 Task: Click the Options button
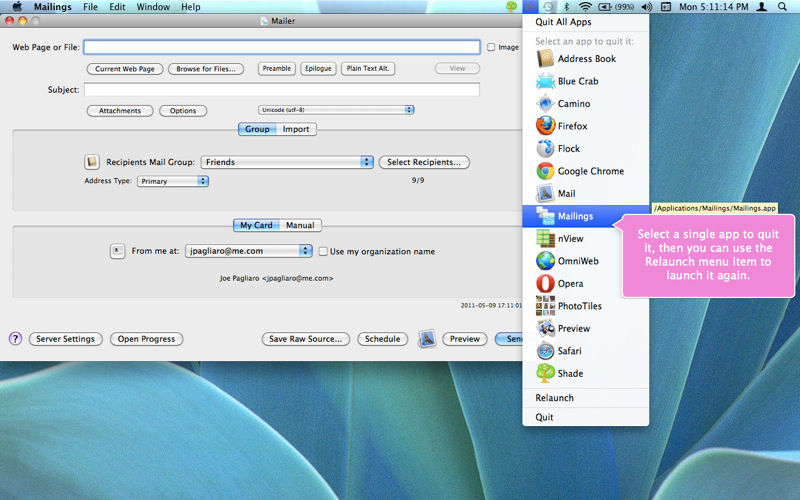coord(183,111)
